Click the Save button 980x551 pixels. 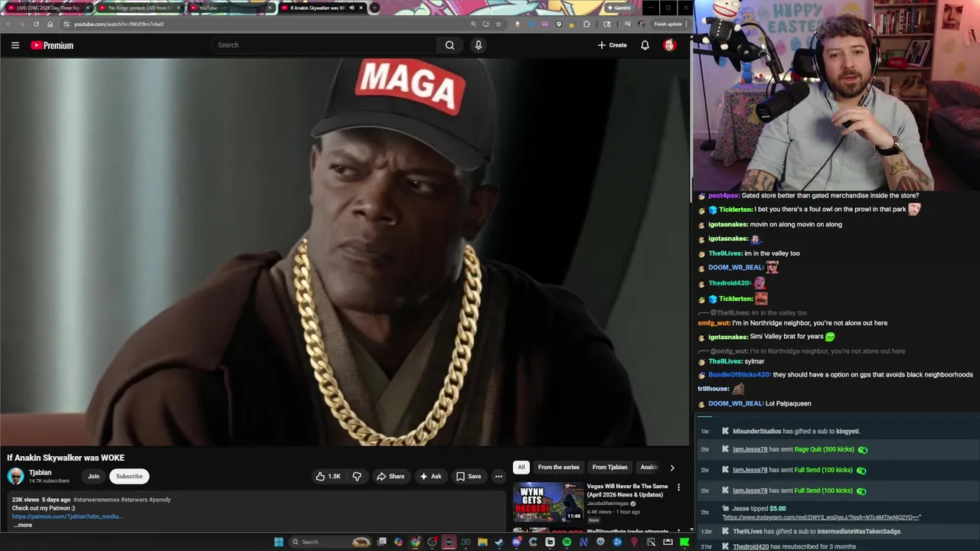469,476
